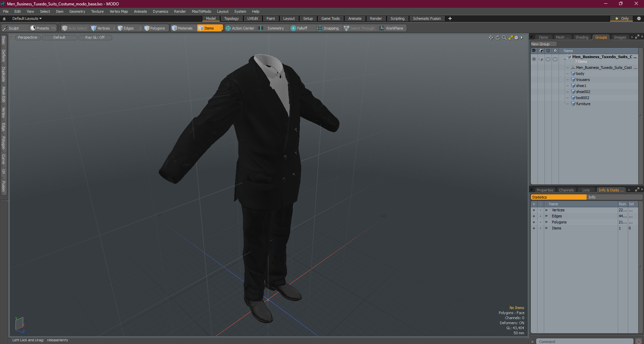This screenshot has width=644, height=344.
Task: Toggle Auto Select mode
Action: pos(75,28)
